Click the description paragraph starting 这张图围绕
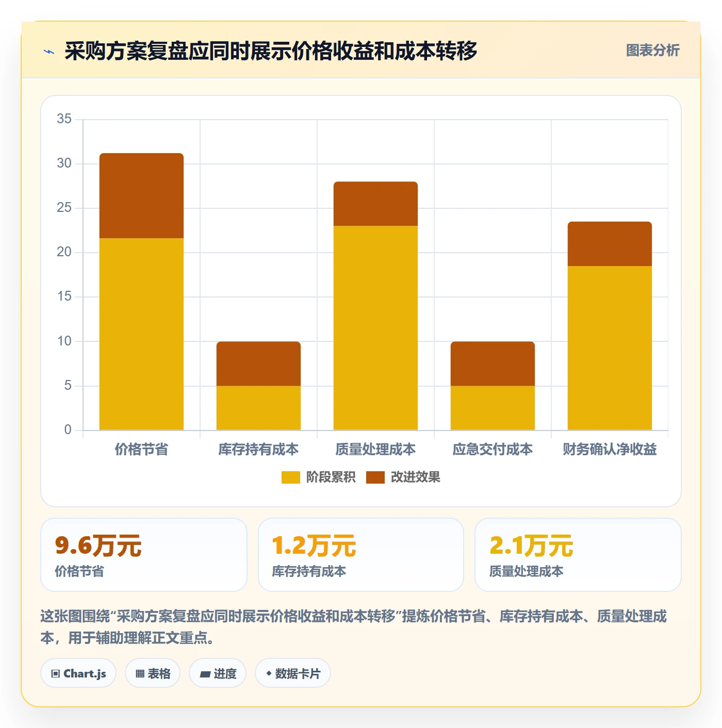 coord(354,627)
